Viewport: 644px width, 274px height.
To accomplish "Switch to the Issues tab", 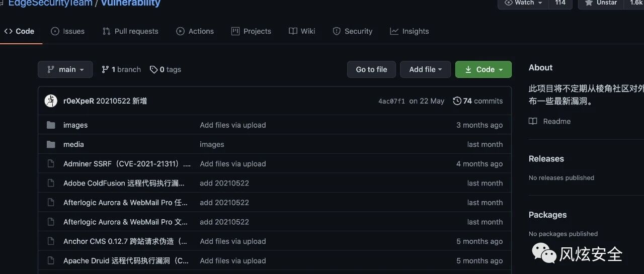I will (x=68, y=31).
